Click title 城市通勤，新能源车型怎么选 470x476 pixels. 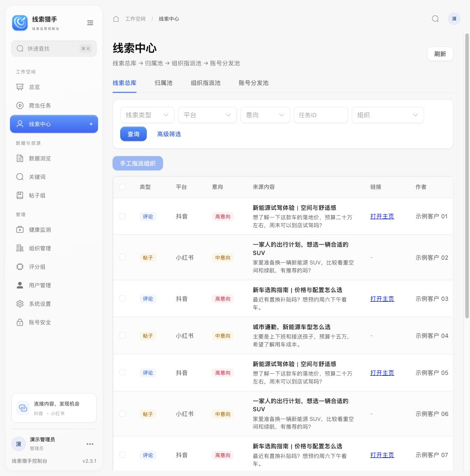coord(291,327)
